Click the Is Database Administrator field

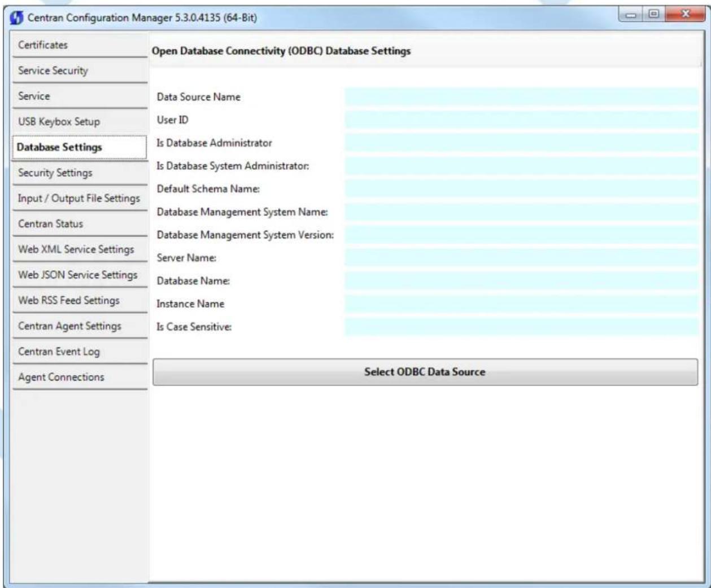(x=521, y=143)
